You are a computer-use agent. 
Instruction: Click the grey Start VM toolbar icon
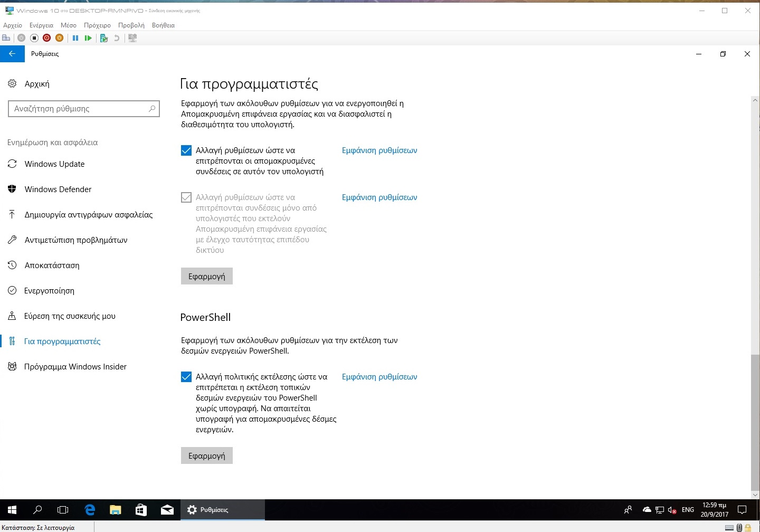[x=21, y=38]
